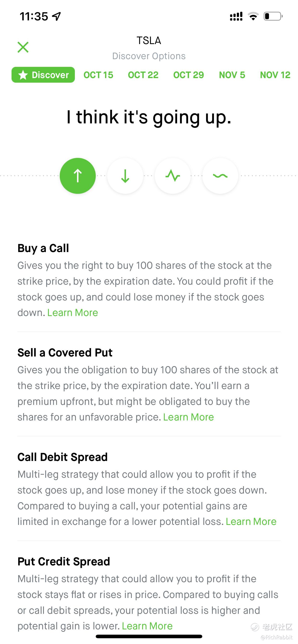Image resolution: width=298 pixels, height=644 pixels.
Task: Switch to OCT 22 expiration
Action: (143, 75)
